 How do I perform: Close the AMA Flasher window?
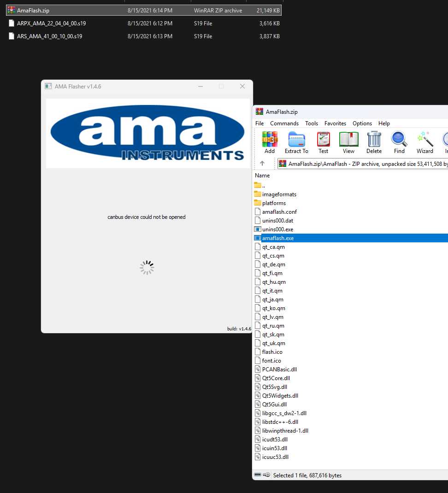pos(242,86)
